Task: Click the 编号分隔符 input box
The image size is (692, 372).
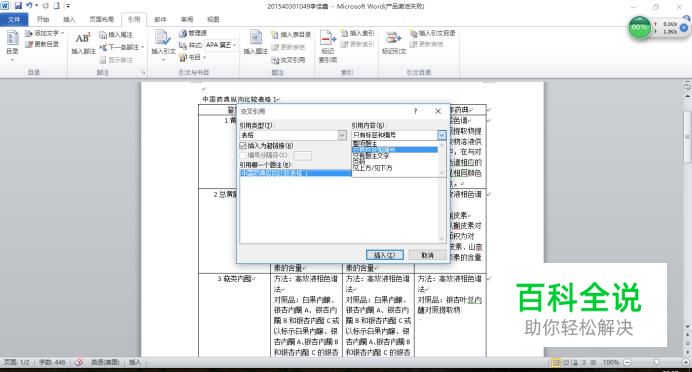Action: (303, 155)
